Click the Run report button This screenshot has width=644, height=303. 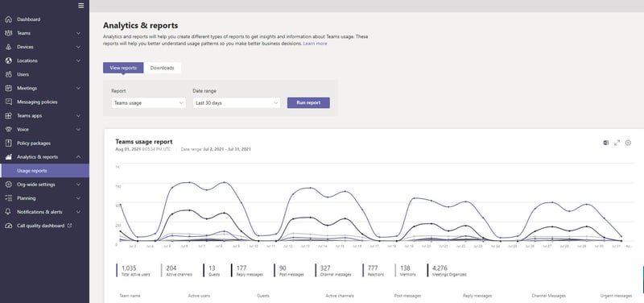point(308,103)
